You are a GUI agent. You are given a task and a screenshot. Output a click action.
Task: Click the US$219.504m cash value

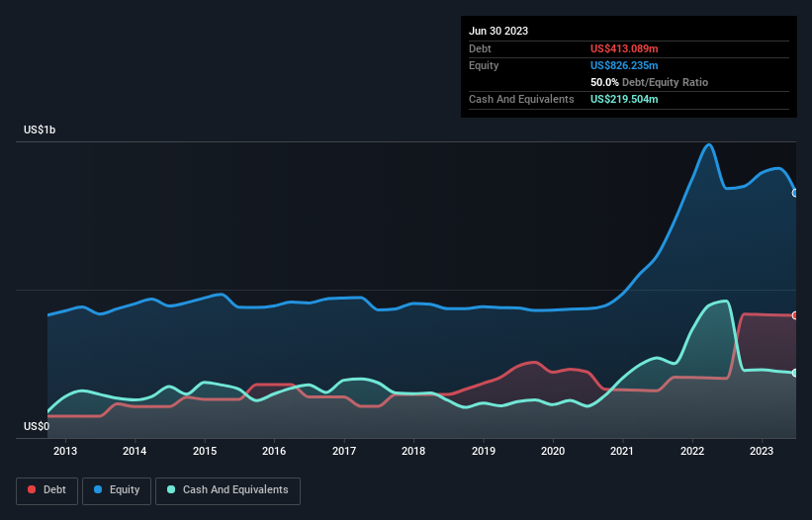624,99
